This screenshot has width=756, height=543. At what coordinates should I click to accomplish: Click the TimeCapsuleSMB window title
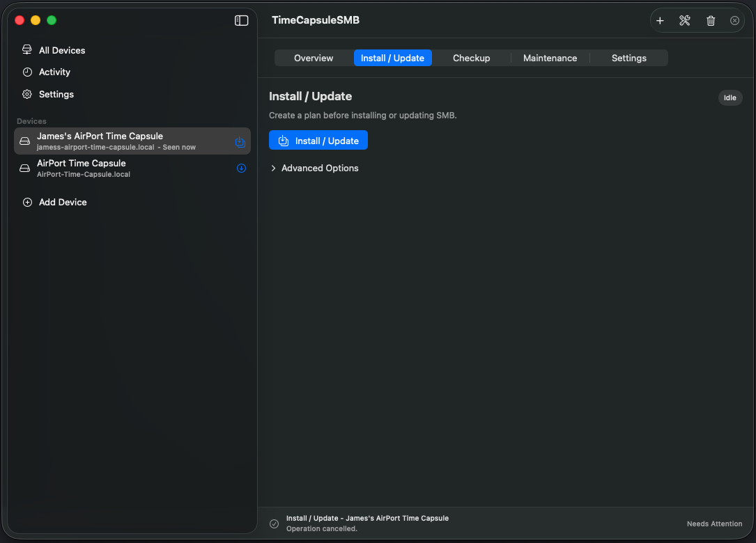coord(316,20)
